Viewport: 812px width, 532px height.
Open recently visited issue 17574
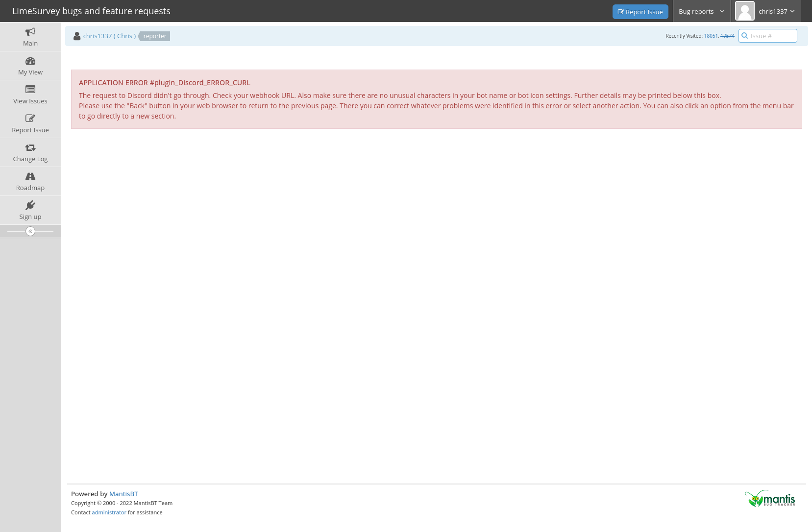pyautogui.click(x=727, y=36)
